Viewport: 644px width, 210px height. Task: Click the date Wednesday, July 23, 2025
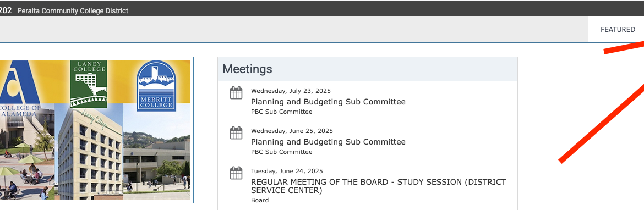pyautogui.click(x=291, y=91)
